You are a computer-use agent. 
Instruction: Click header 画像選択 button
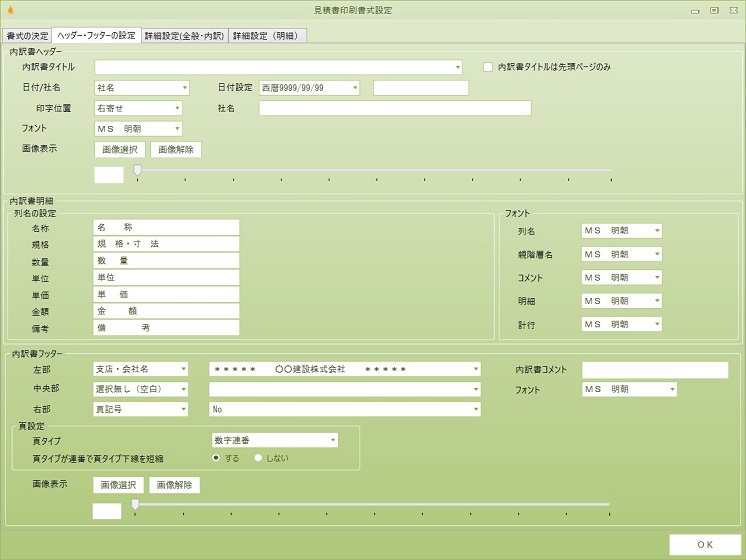coord(120,149)
